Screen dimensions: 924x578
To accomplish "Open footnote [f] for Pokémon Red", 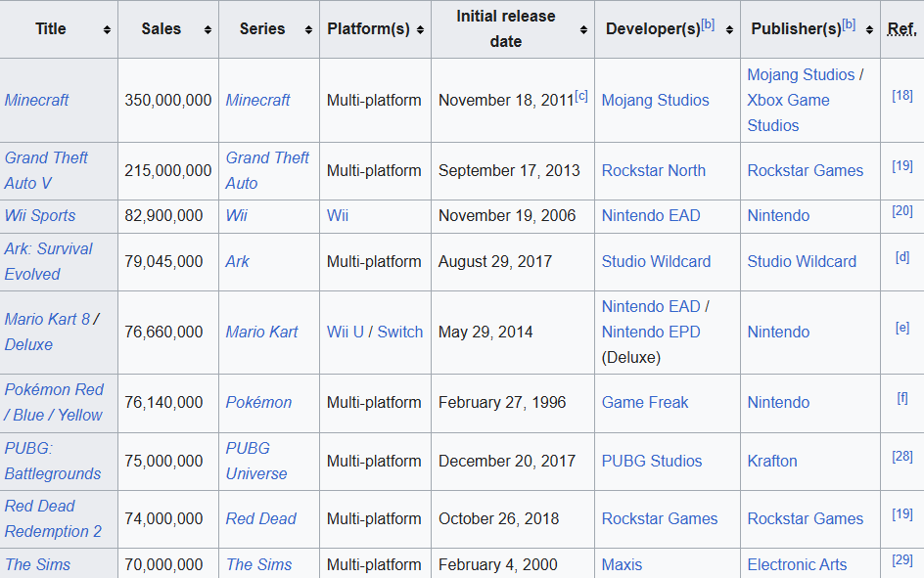I will (x=902, y=398).
